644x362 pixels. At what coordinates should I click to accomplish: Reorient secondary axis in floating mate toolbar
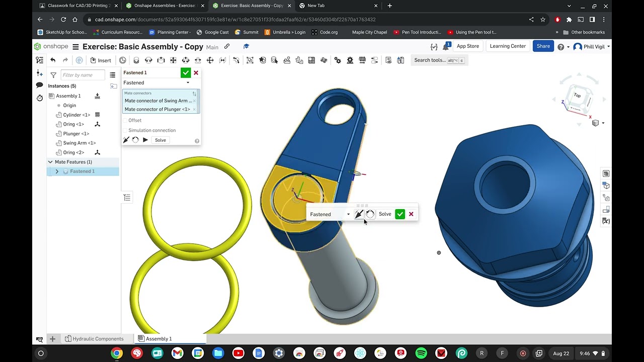pos(370,214)
